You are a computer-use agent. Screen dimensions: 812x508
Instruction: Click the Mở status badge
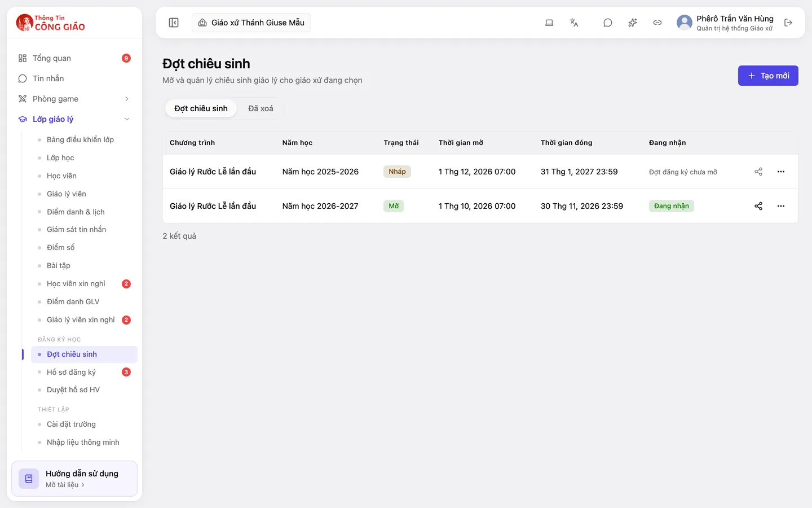[394, 206]
